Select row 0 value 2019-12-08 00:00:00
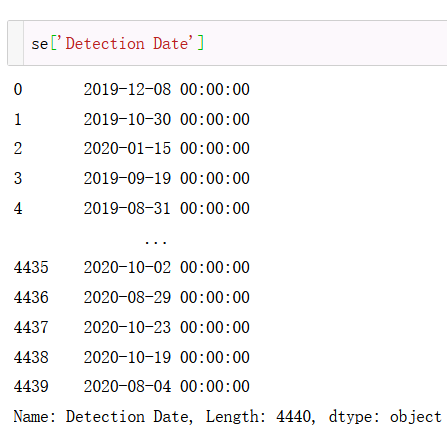Image resolution: width=447 pixels, height=429 pixels. point(167,90)
